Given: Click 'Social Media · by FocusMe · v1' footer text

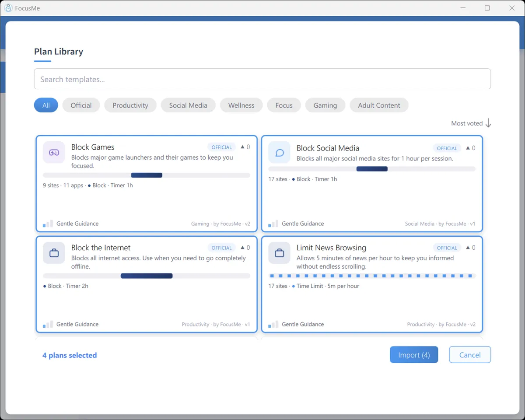Looking at the screenshot, I should click(440, 224).
